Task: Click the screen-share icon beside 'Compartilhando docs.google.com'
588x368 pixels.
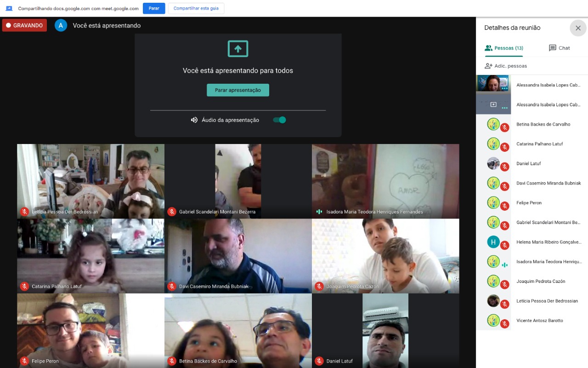Action: coord(9,8)
